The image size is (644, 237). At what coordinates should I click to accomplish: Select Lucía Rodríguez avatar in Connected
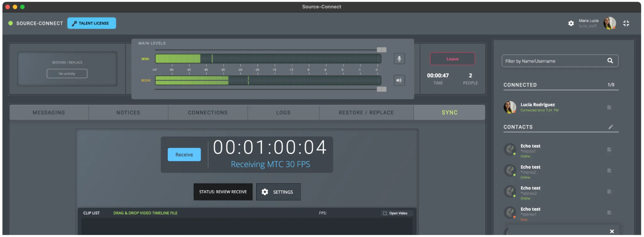tap(510, 107)
